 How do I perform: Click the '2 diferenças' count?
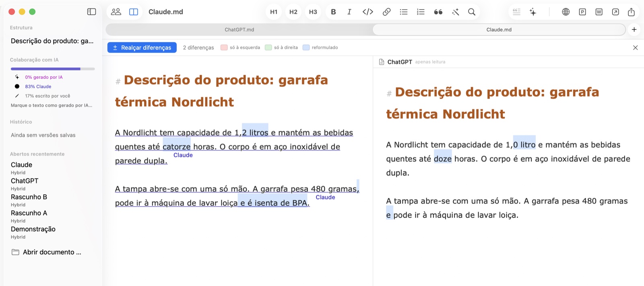(x=198, y=47)
